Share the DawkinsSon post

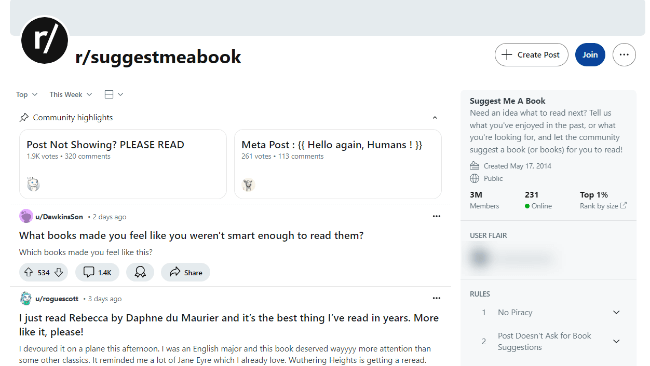coord(185,272)
